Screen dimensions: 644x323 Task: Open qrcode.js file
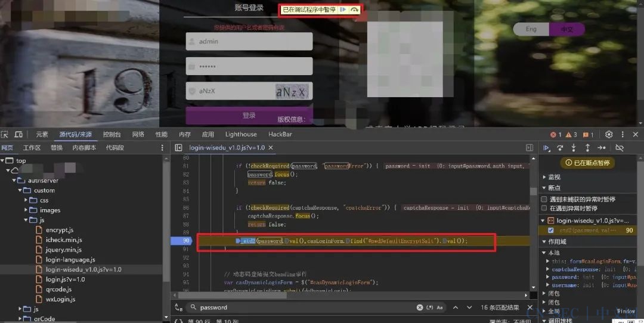[x=58, y=289]
